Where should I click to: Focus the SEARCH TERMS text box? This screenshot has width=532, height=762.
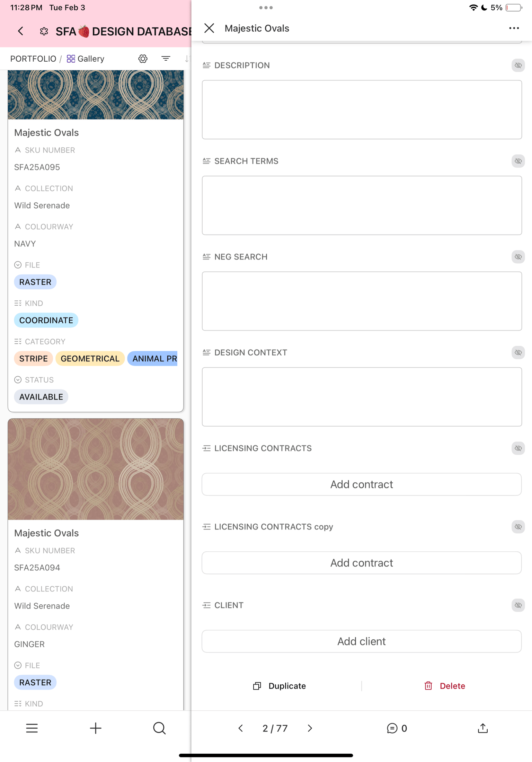362,205
